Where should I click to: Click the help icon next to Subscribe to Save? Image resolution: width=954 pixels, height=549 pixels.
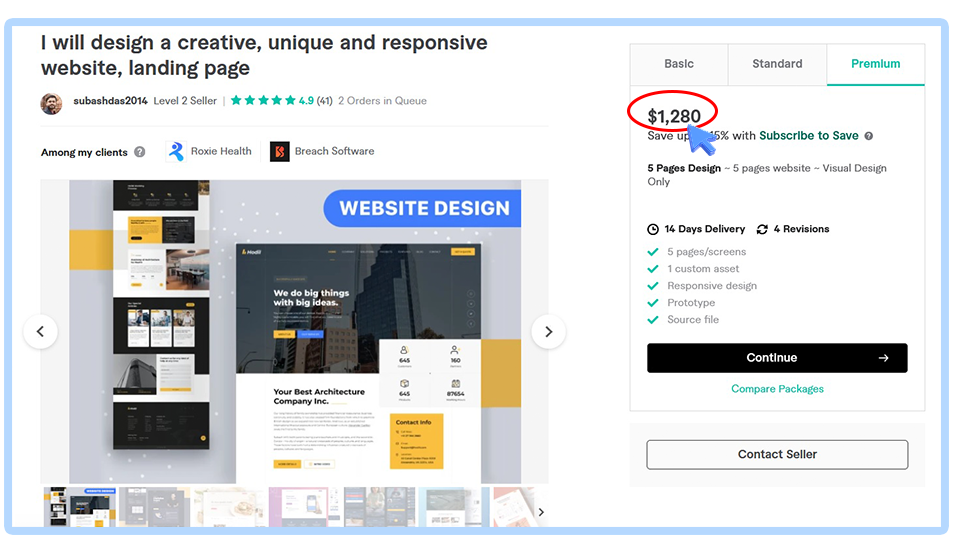pyautogui.click(x=869, y=136)
